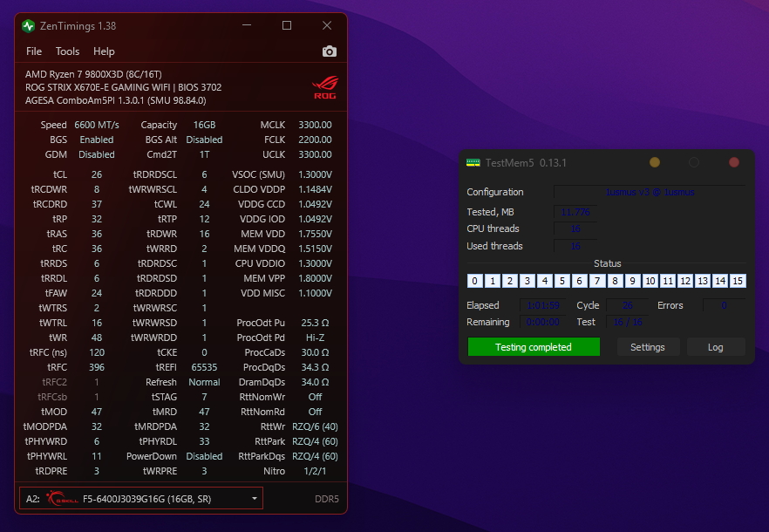Click the dropdown arrow of module selector

click(x=254, y=499)
